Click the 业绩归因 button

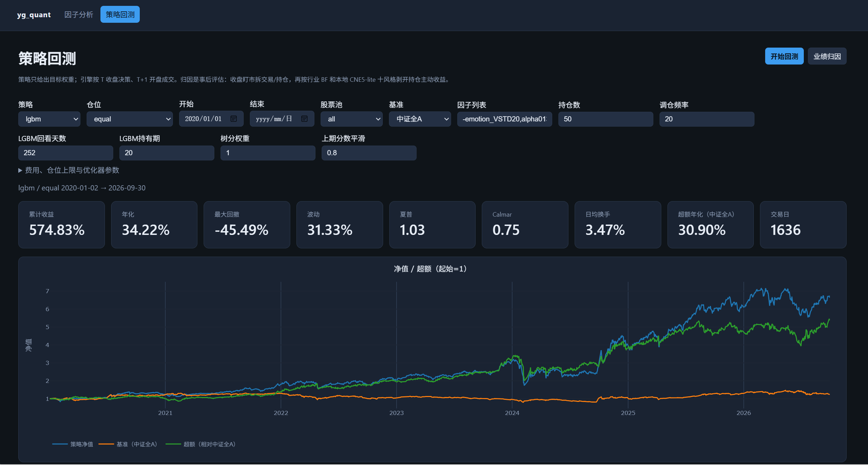pos(827,56)
